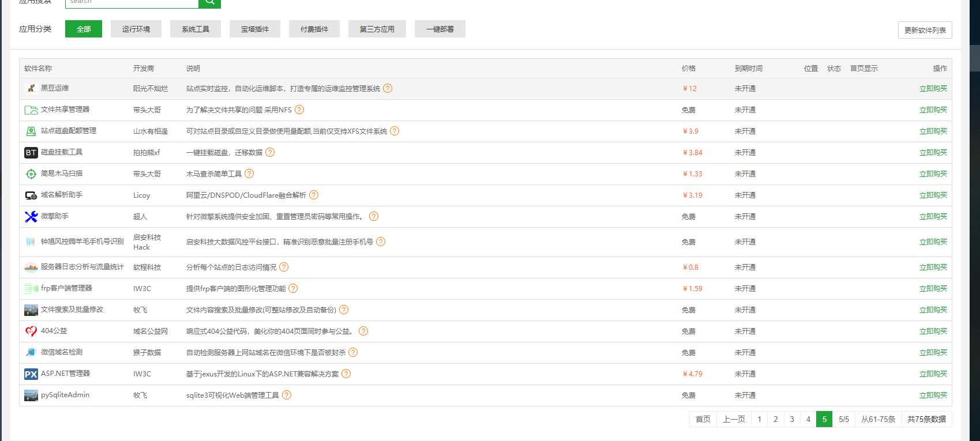Switch to the 系统工具 category tab
The image size is (980, 441).
(196, 29)
